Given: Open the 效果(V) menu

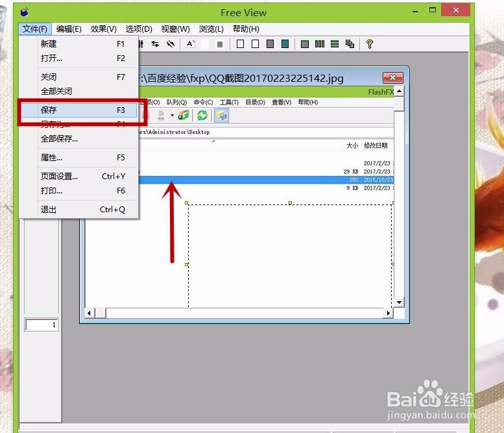Looking at the screenshot, I should click(x=103, y=29).
